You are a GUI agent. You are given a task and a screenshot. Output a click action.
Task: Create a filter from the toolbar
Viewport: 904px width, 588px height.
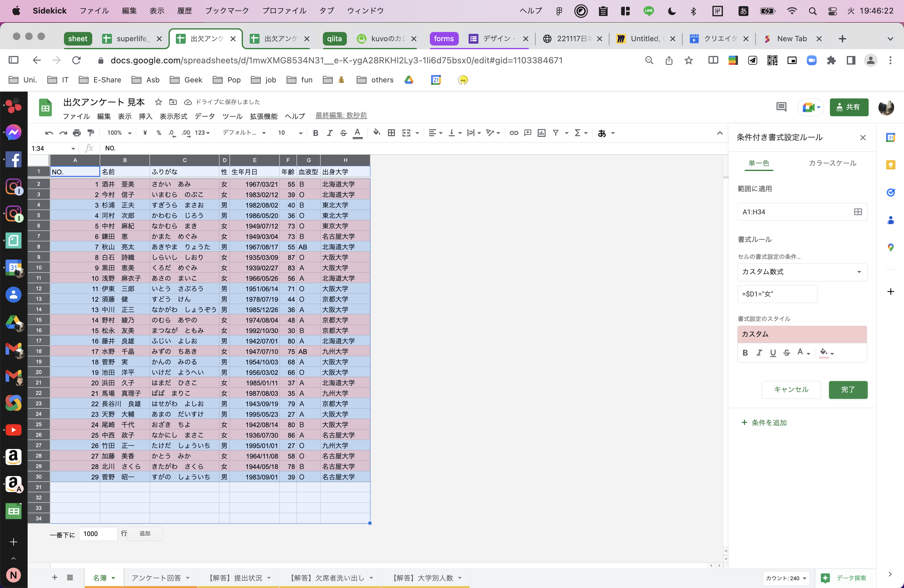pos(556,133)
